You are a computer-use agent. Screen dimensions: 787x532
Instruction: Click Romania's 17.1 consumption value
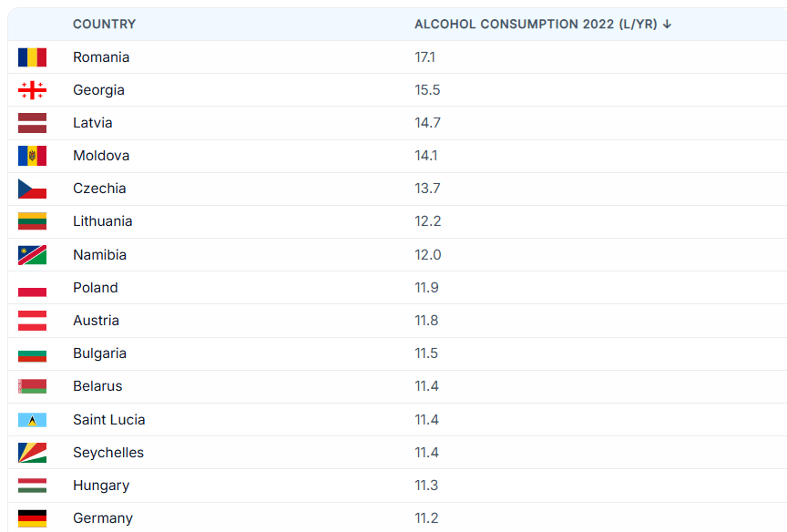424,57
